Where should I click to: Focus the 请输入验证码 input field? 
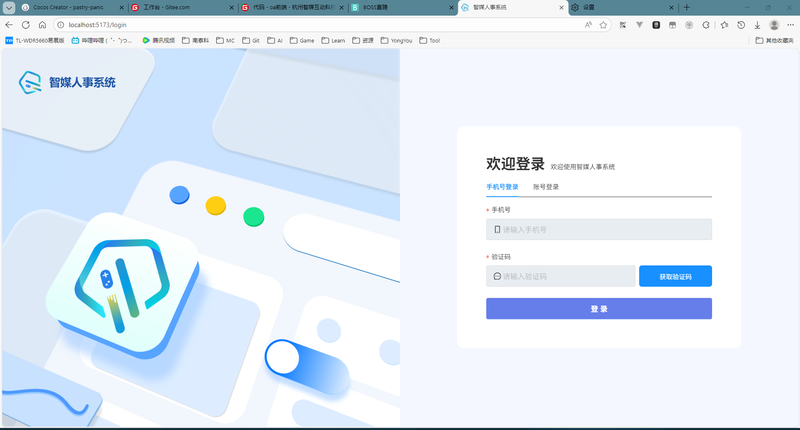pos(560,276)
